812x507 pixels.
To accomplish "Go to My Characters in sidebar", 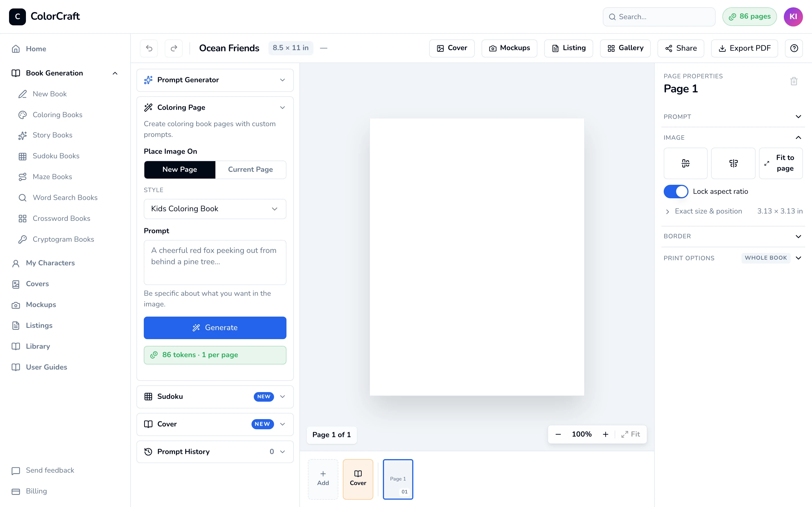I will click(x=50, y=263).
